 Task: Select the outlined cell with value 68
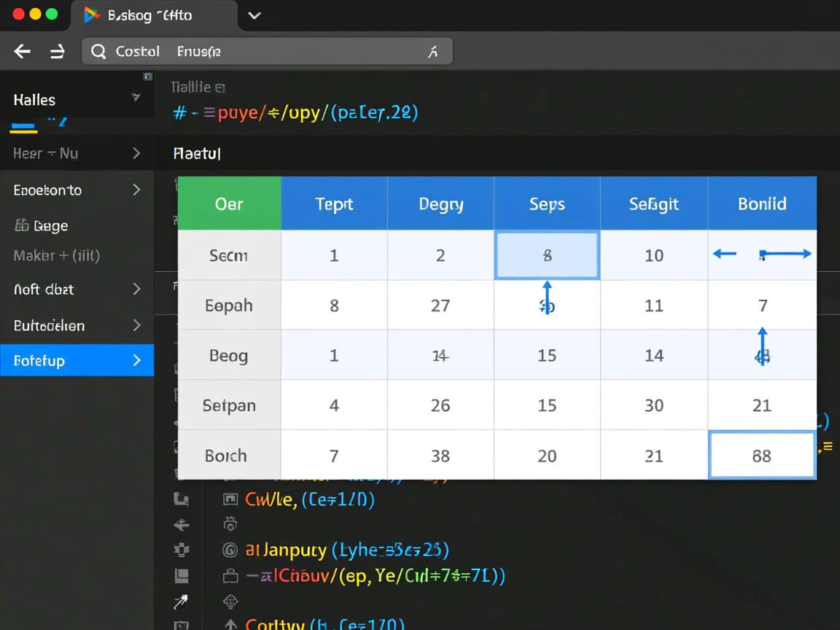pos(761,456)
